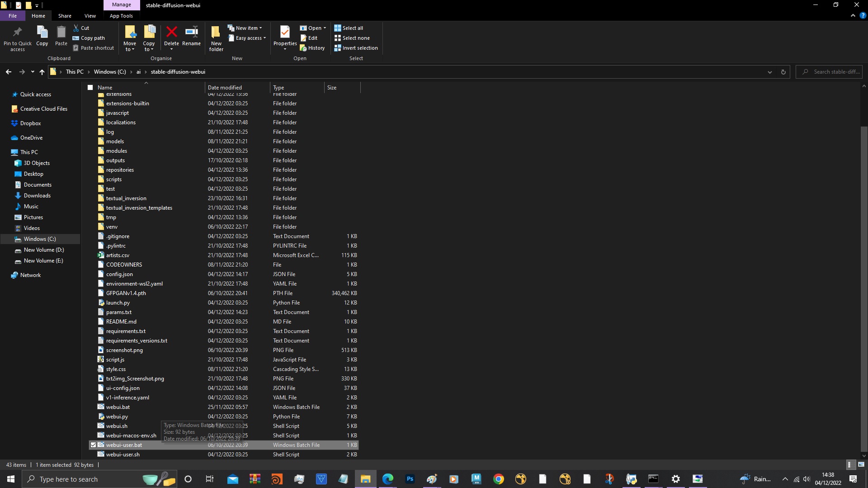Expand the New item dropdown
The image size is (868, 488).
261,28
